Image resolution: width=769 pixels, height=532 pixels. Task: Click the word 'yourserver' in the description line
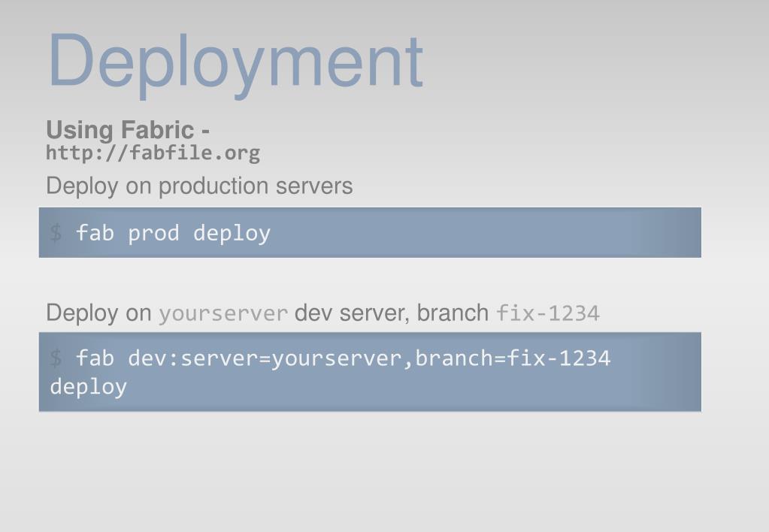[x=223, y=314]
